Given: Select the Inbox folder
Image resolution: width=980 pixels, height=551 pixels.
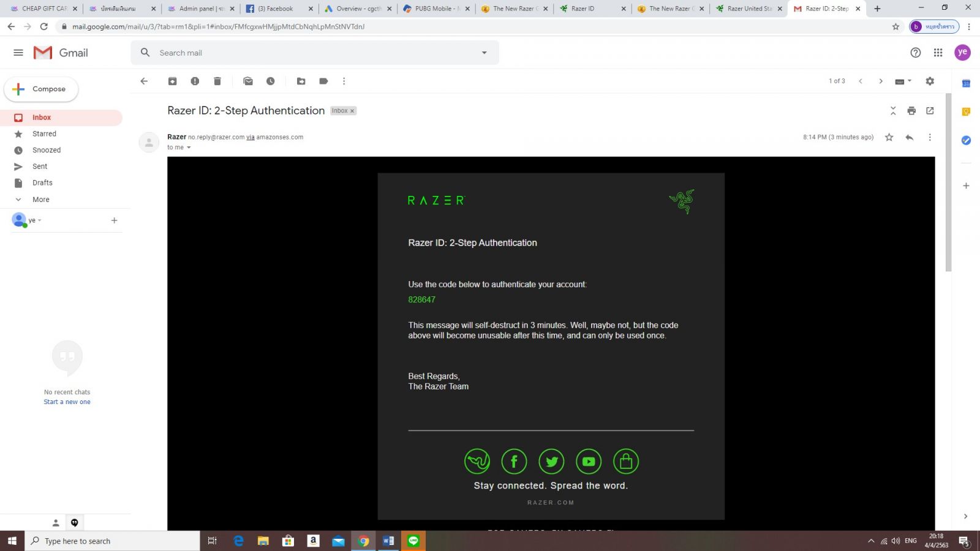Looking at the screenshot, I should click(x=61, y=118).
